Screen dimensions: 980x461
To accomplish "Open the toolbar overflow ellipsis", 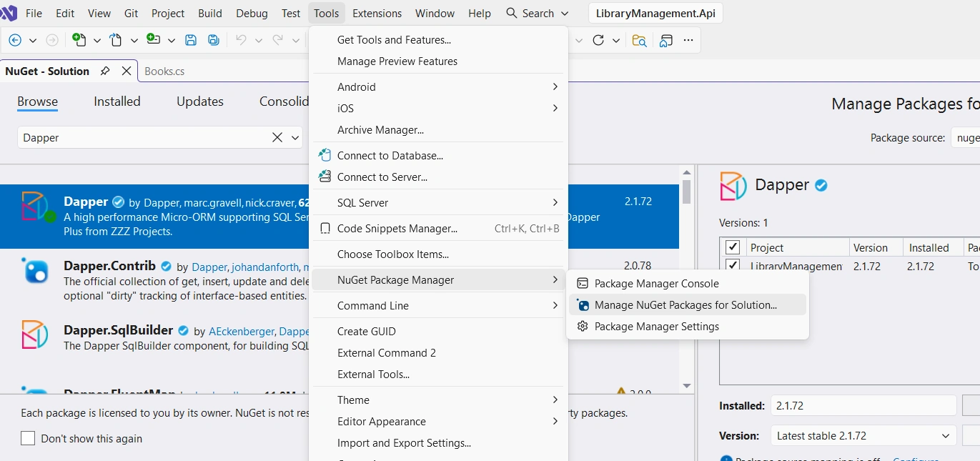I will (x=688, y=40).
